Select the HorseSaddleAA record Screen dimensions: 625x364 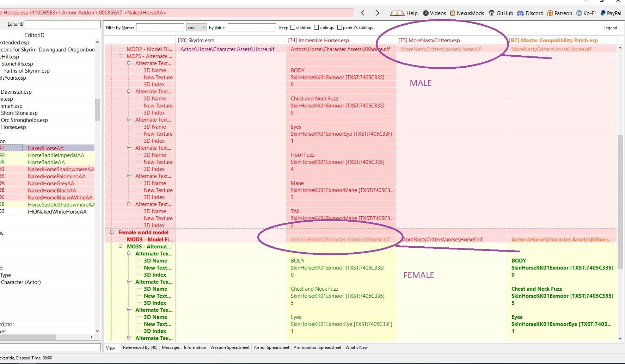(x=46, y=162)
